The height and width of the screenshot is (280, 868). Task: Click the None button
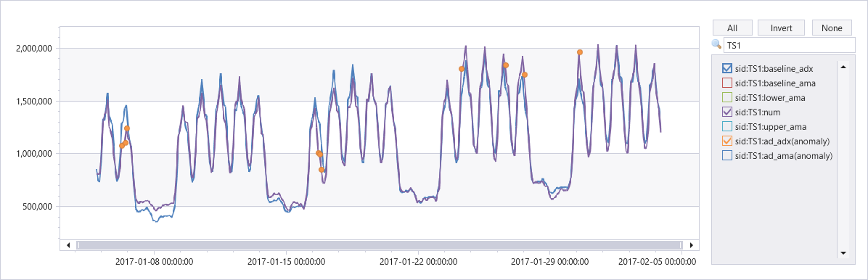coord(832,28)
